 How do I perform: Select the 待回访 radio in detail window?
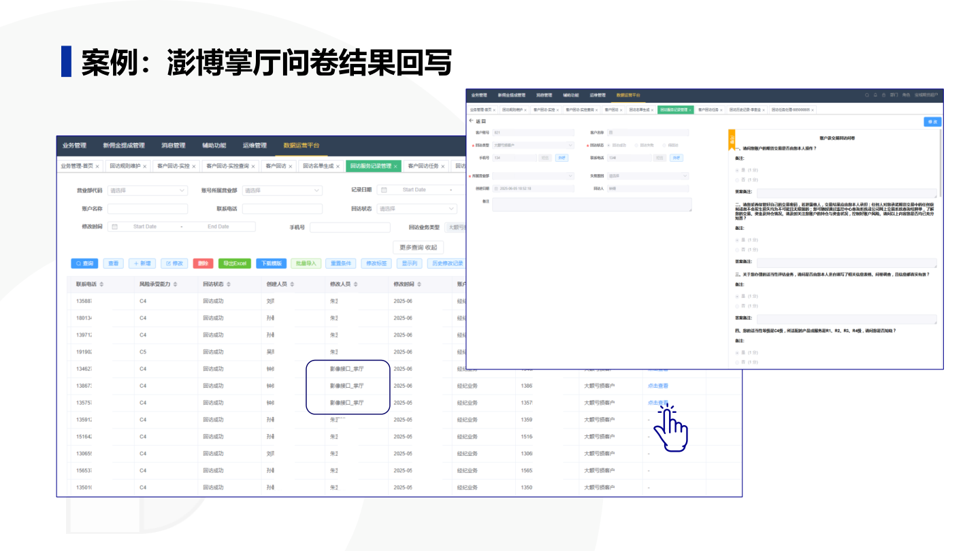(665, 145)
